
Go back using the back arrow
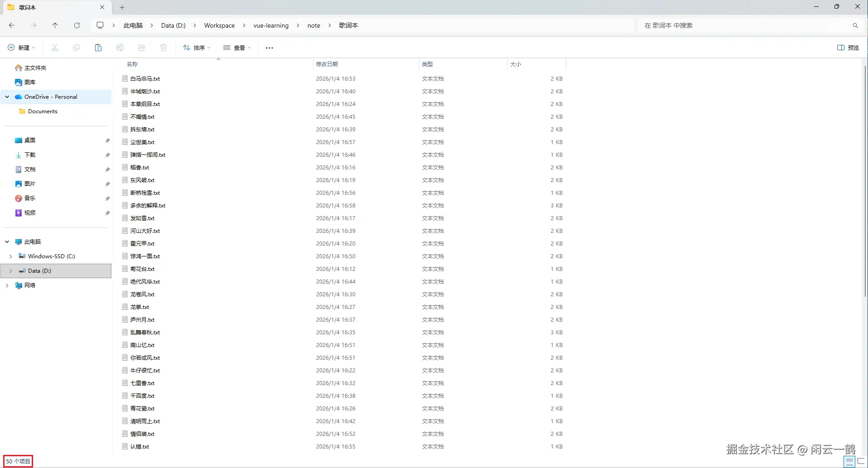[x=12, y=25]
